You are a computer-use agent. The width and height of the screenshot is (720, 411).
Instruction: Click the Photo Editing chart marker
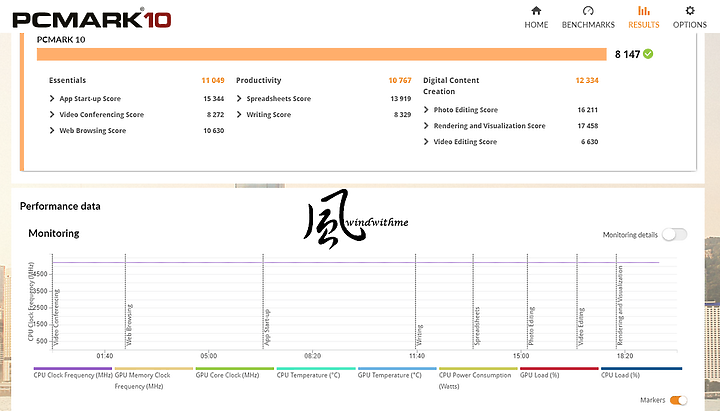531,326
